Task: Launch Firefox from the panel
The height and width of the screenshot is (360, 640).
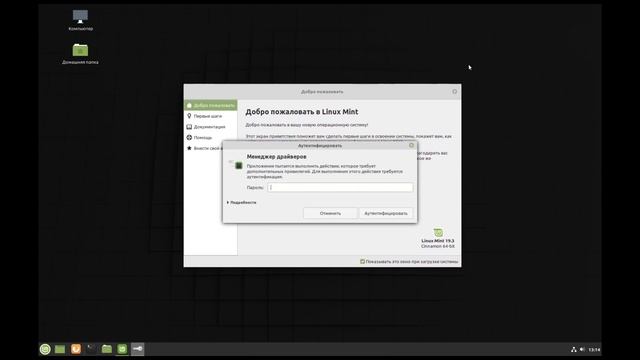Action: pyautogui.click(x=76, y=349)
